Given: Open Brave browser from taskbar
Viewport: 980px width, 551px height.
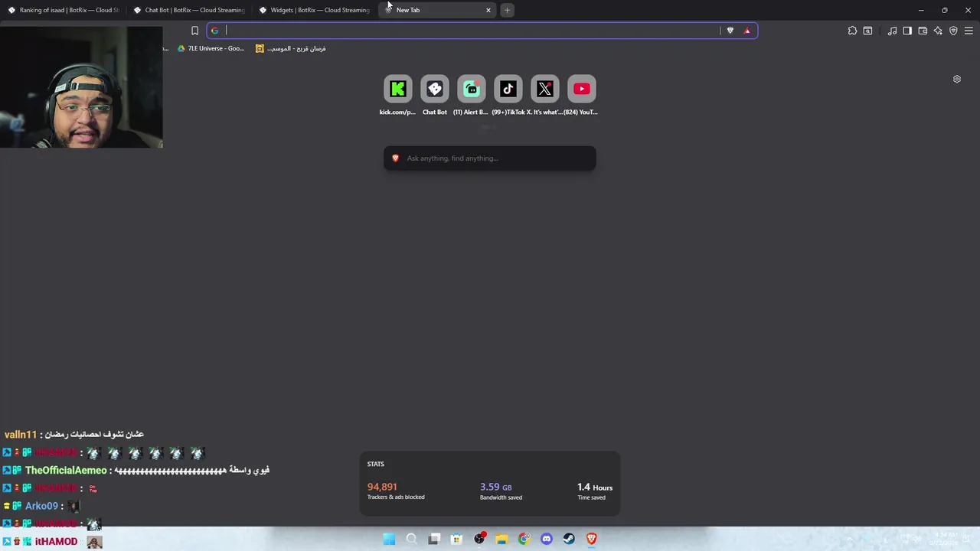Looking at the screenshot, I should click(591, 539).
